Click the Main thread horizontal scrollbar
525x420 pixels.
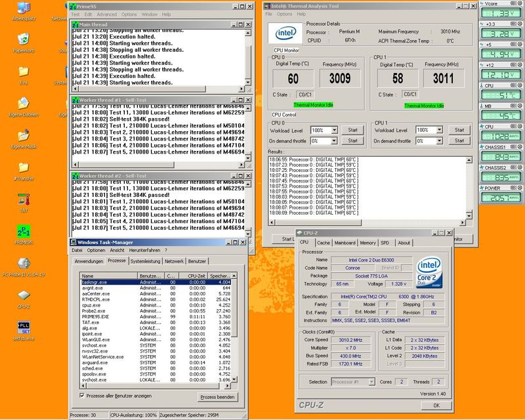click(x=159, y=89)
